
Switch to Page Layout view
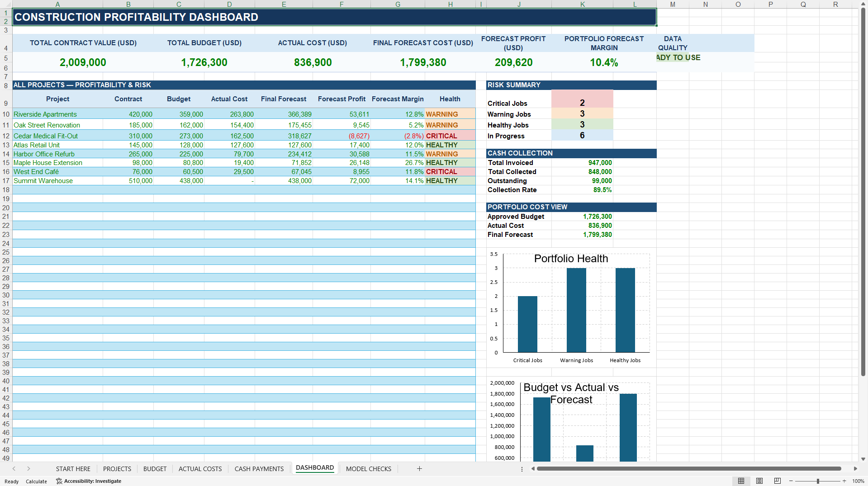tap(759, 481)
